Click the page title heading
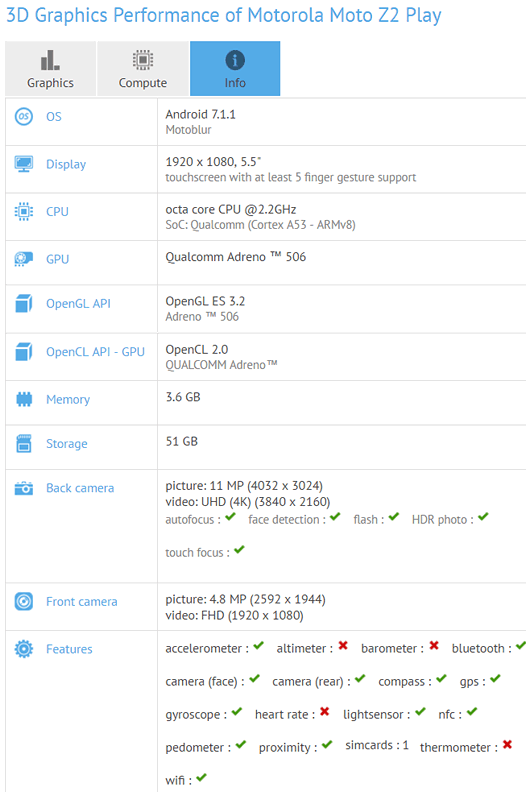The width and height of the screenshot is (526, 792). tap(224, 15)
